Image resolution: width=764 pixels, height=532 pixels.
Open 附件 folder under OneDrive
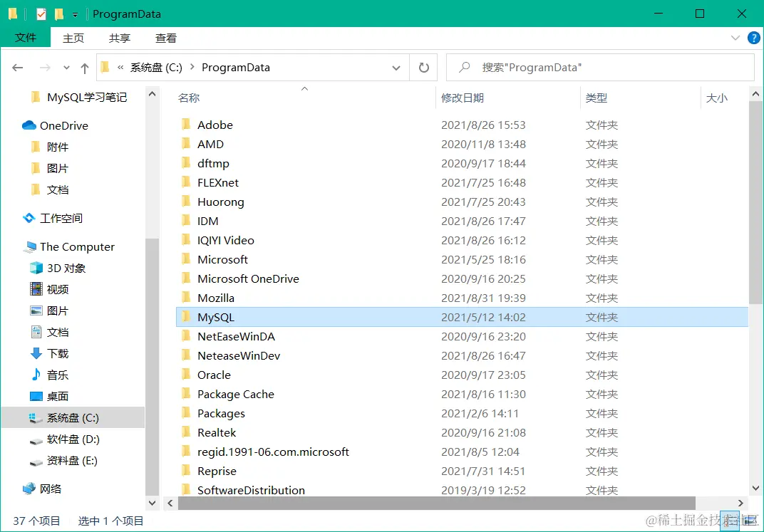coord(58,147)
